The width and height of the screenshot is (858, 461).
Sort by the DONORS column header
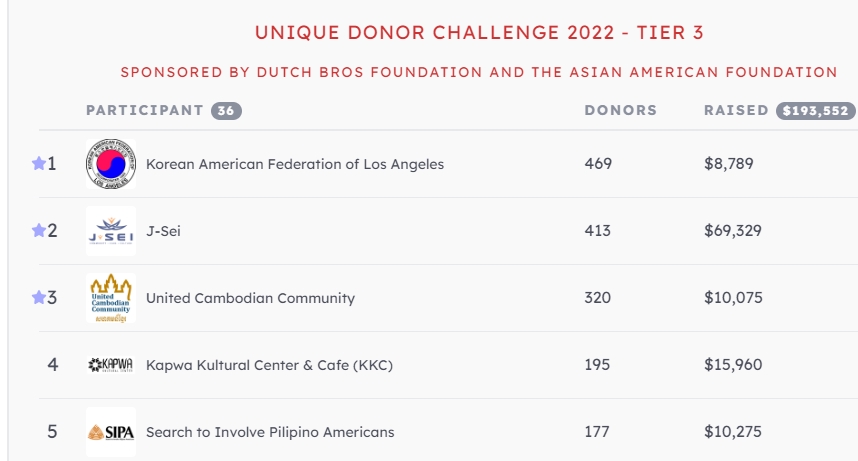pyautogui.click(x=621, y=110)
